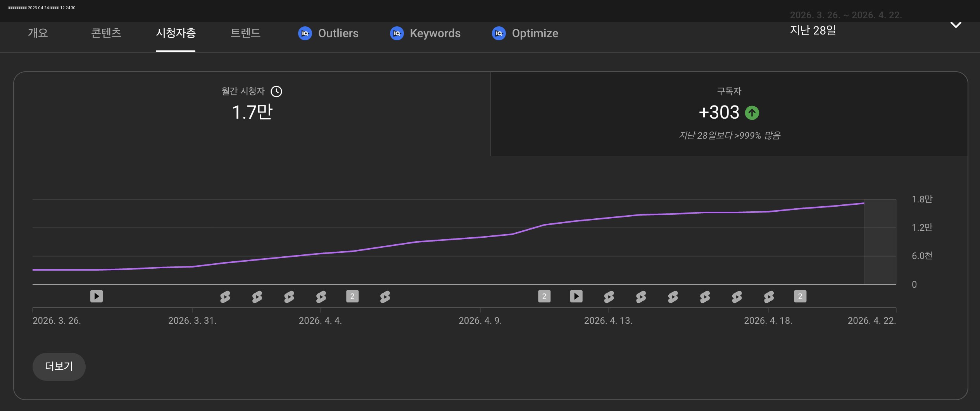Click the "2026. 3. 31." x-axis date label

point(192,321)
